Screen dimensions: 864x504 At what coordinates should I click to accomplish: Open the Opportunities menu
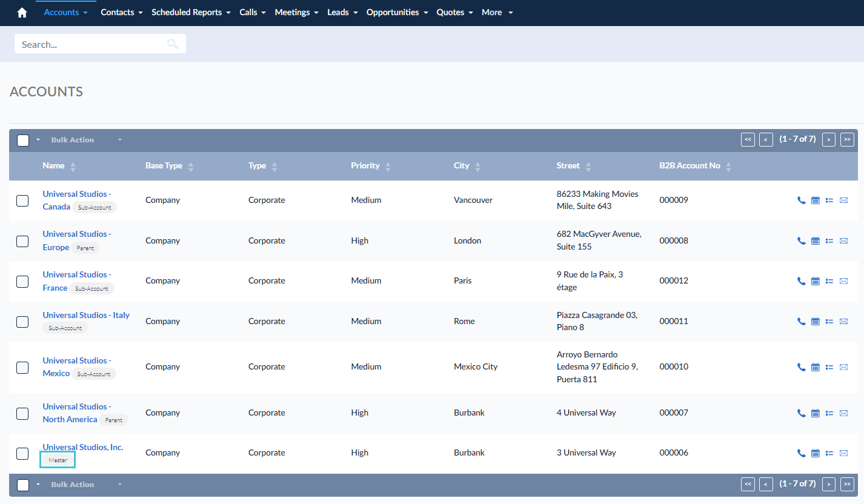point(397,12)
